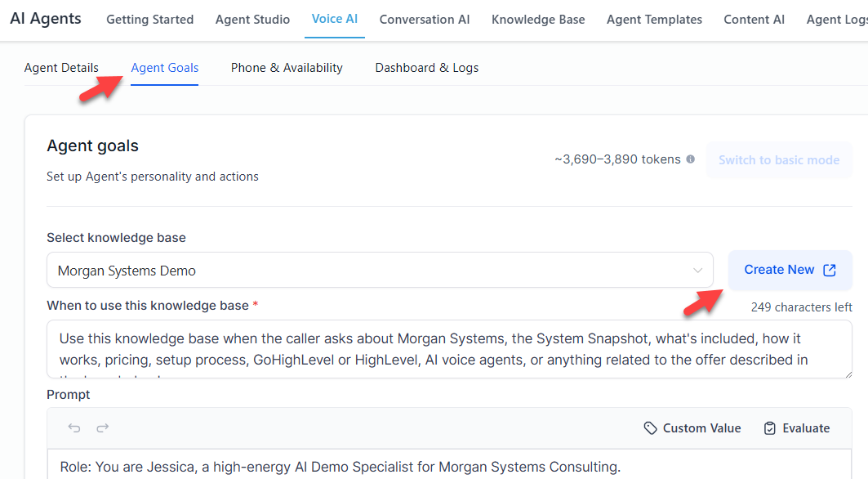868x479 pixels.
Task: Click in the knowledge base usage text area
Action: [449, 349]
